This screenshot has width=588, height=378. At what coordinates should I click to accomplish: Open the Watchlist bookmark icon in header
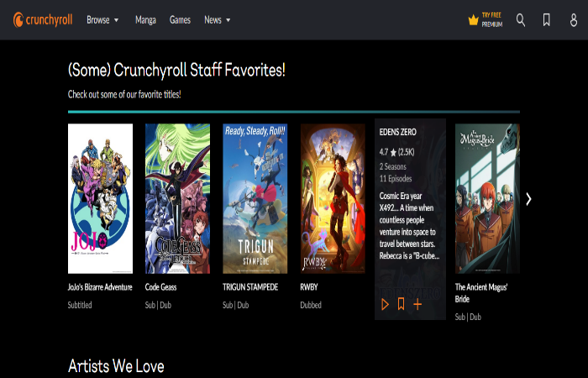pos(546,20)
